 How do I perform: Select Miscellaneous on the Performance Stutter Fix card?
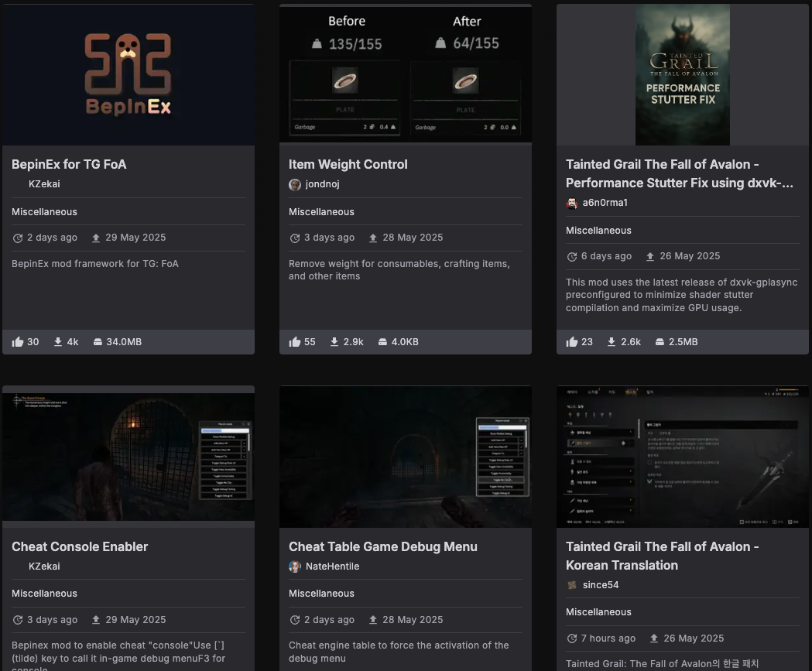[x=598, y=231]
